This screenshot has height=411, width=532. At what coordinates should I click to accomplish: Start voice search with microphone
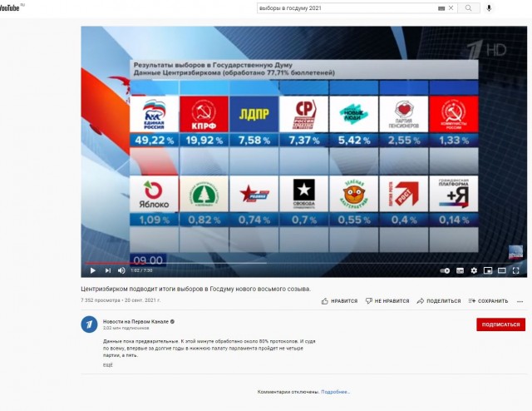[489, 8]
